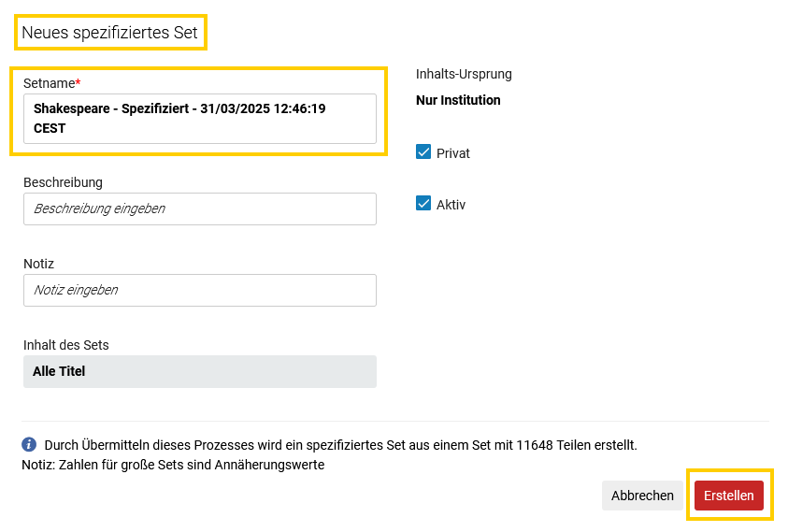The width and height of the screenshot is (788, 532).
Task: Click the 'Inhalt des Sets' label
Action: (65, 345)
